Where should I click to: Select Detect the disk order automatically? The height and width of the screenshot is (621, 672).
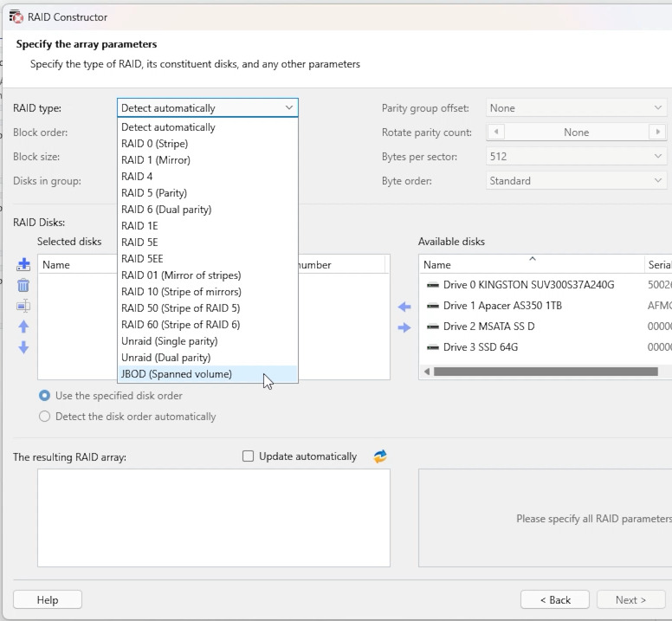coord(44,417)
